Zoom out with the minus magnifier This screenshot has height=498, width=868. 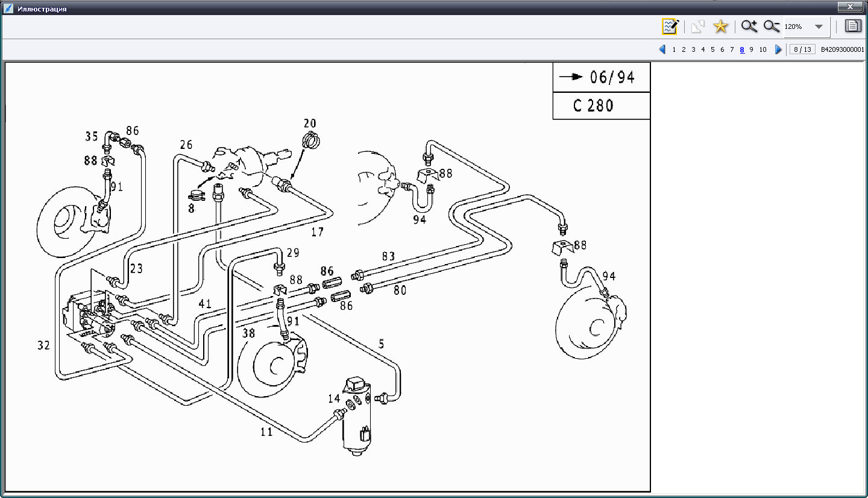(772, 27)
